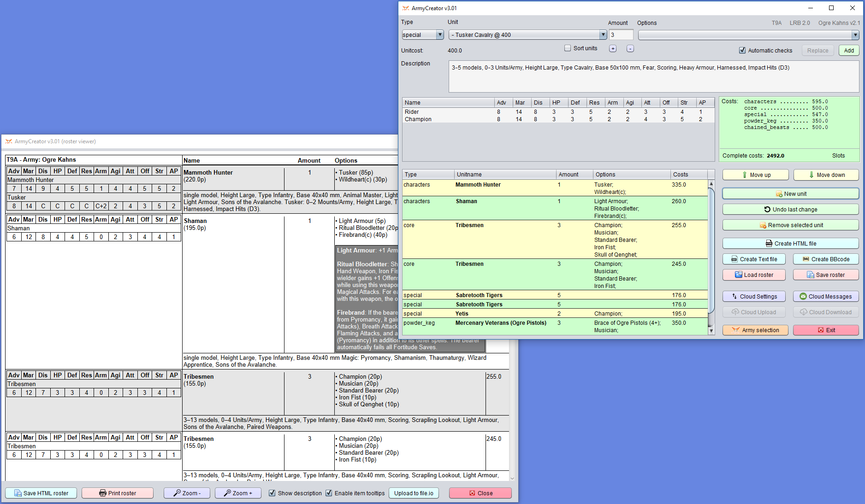Click the Add button

click(x=848, y=51)
